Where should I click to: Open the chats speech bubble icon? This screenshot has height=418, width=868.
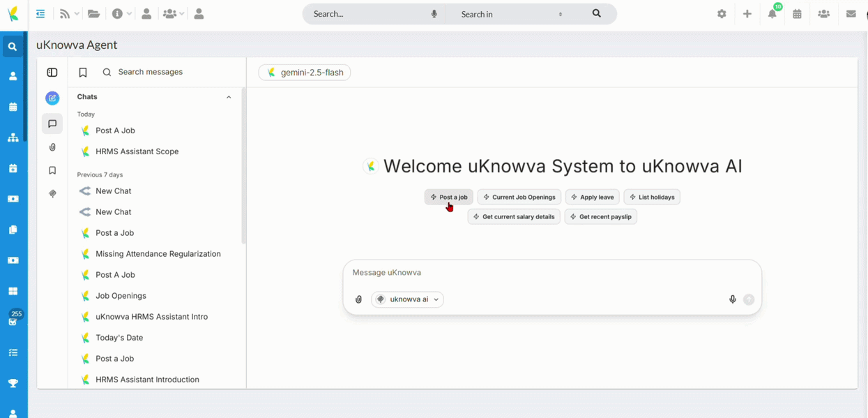tap(52, 124)
